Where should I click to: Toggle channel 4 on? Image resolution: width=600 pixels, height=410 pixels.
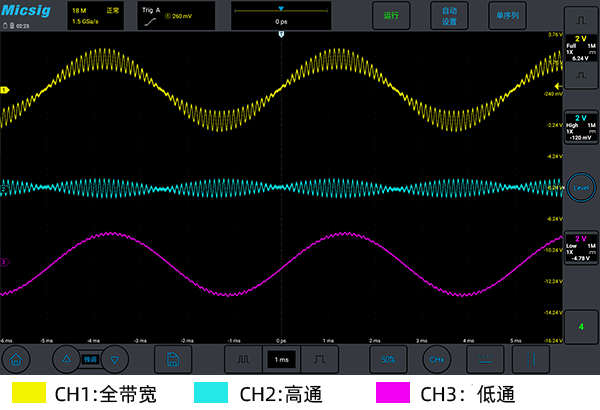point(581,327)
